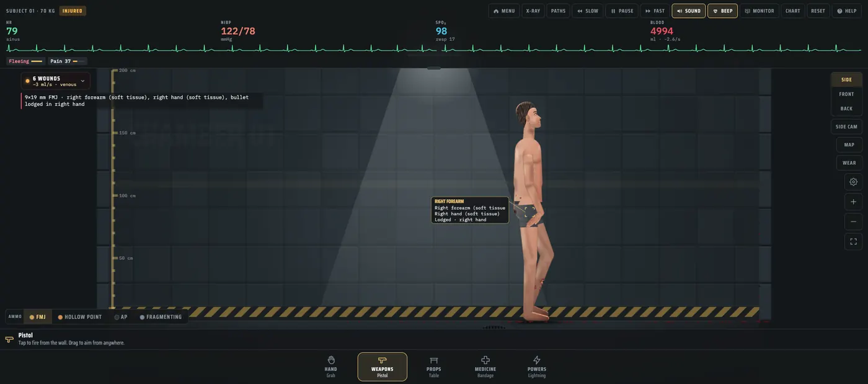Switch to FRONT view
The width and height of the screenshot is (868, 384).
[x=846, y=94]
